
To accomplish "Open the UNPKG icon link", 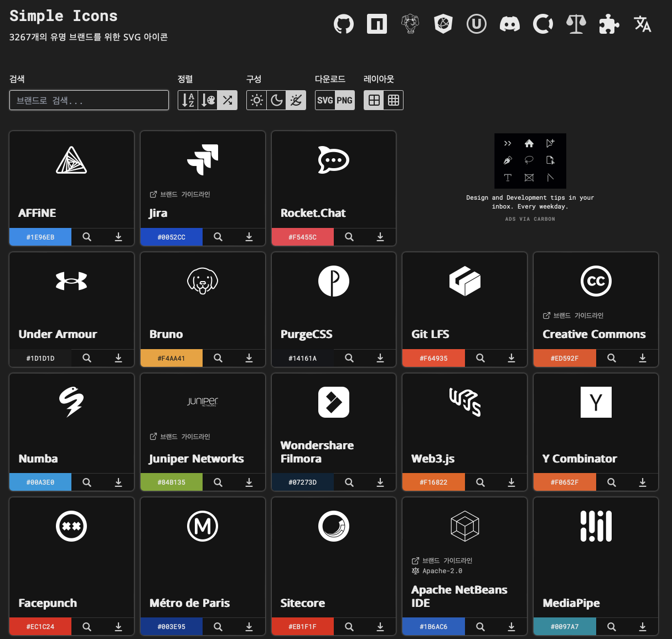I will coord(477,24).
